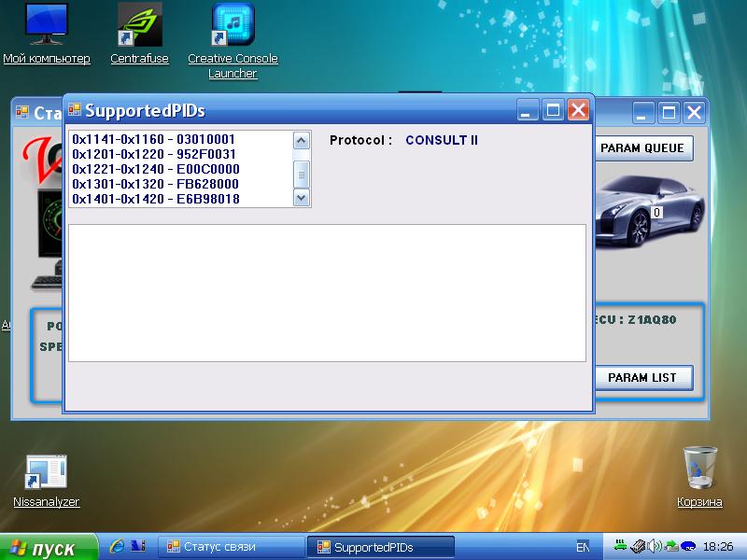The width and height of the screenshot is (747, 560).
Task: Launch Creative Console Launcher icon
Action: coord(233,25)
